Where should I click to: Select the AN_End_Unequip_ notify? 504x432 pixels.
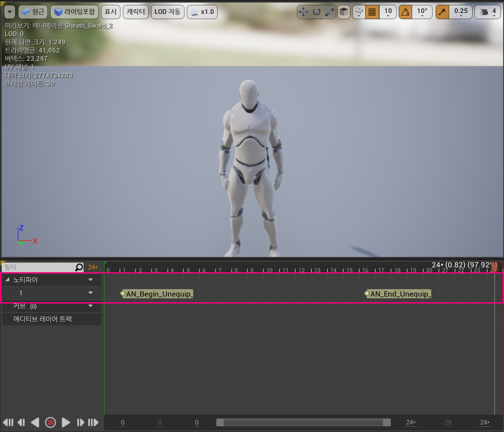tap(398, 294)
